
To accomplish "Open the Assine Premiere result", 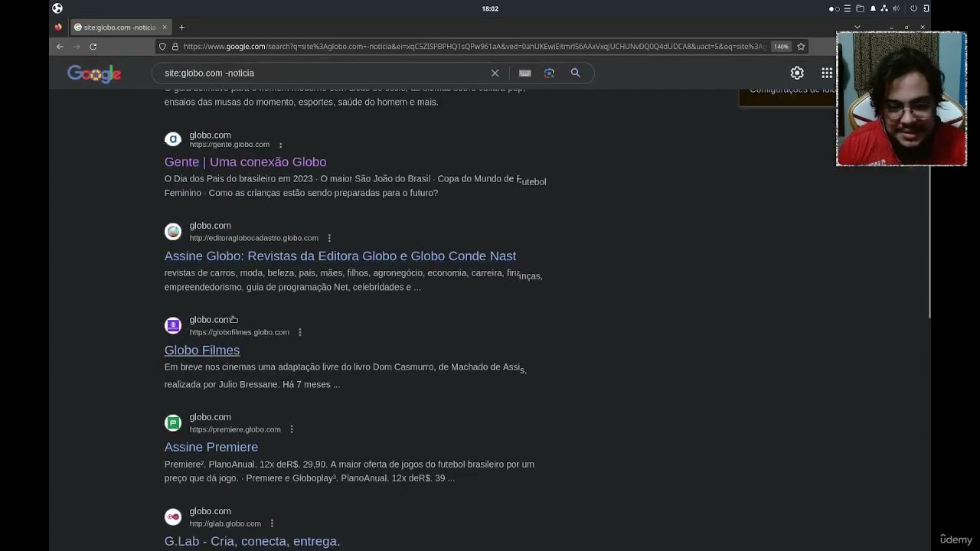I will pyautogui.click(x=211, y=447).
